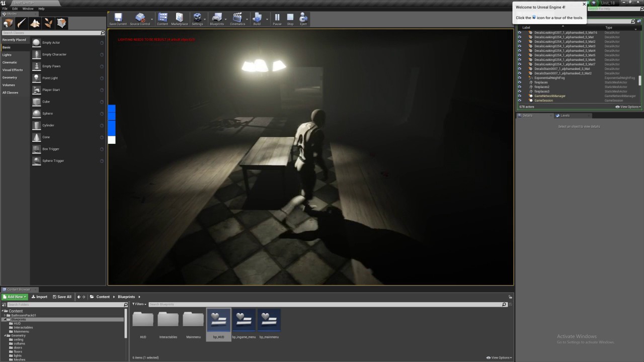Click the World Outliner vertical scrollbar
644x362 pixels.
(640, 81)
